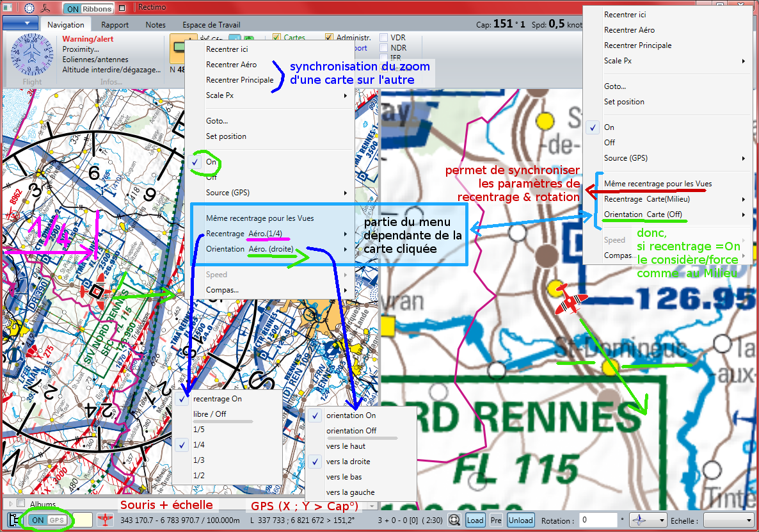Expand 'Orientation Aéro. (droite)' submenu
This screenshot has height=532, width=759.
tap(270, 249)
